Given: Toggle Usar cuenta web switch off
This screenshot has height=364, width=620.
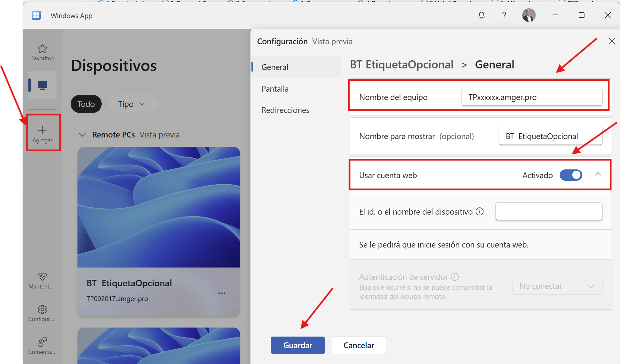Looking at the screenshot, I should click(x=571, y=175).
